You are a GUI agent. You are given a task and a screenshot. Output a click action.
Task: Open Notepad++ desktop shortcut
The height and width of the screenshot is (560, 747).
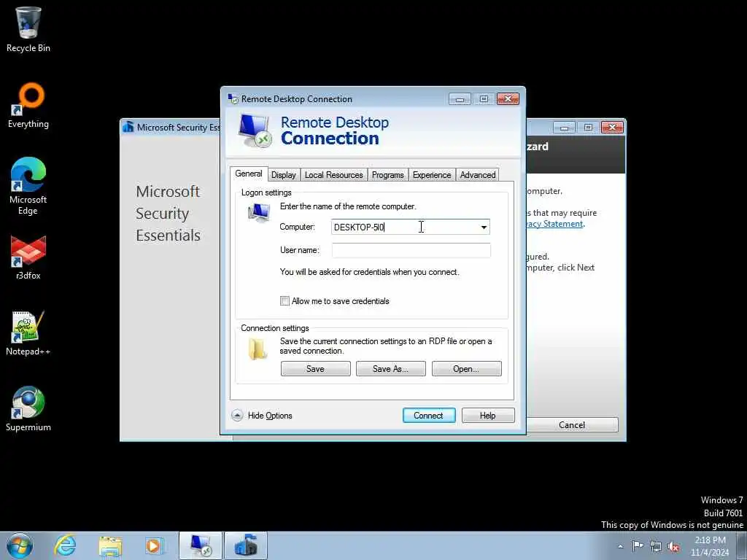28,333
